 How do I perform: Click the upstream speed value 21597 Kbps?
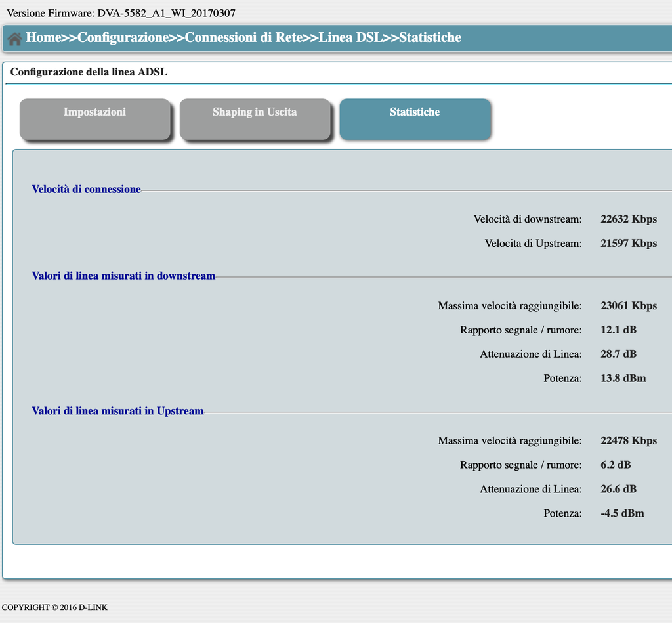click(x=628, y=243)
